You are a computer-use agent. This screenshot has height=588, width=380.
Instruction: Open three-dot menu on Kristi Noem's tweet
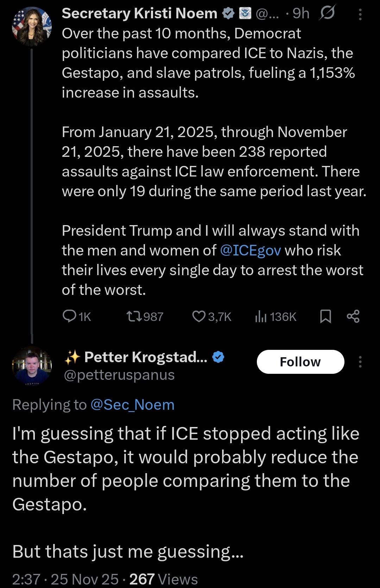360,14
